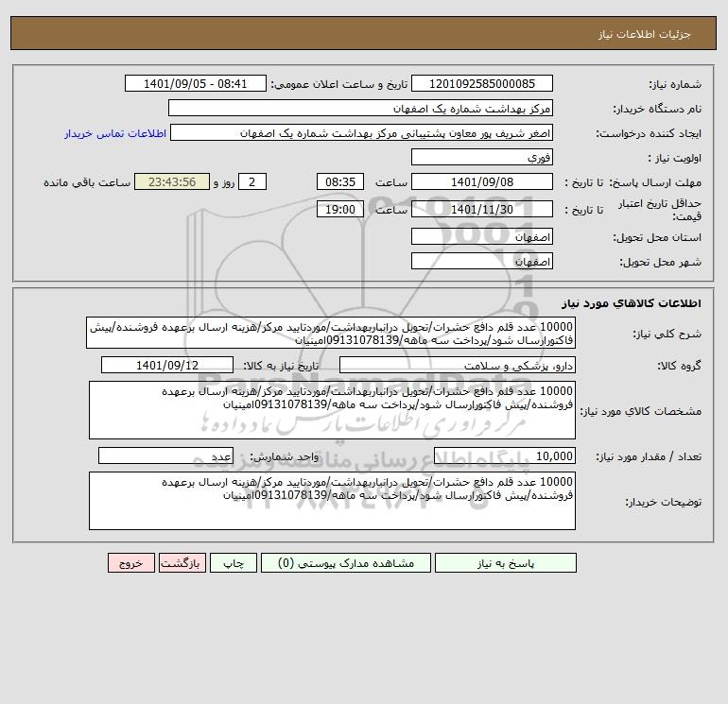Click the خروج exit button

[x=130, y=563]
